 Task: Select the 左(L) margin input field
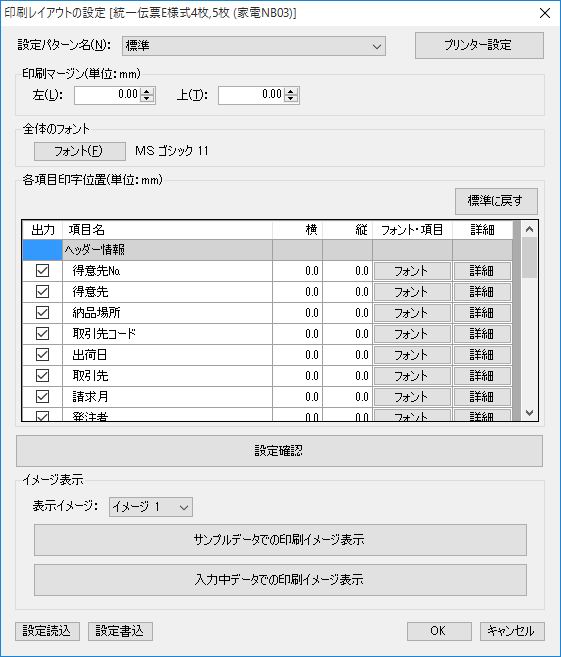(x=107, y=95)
